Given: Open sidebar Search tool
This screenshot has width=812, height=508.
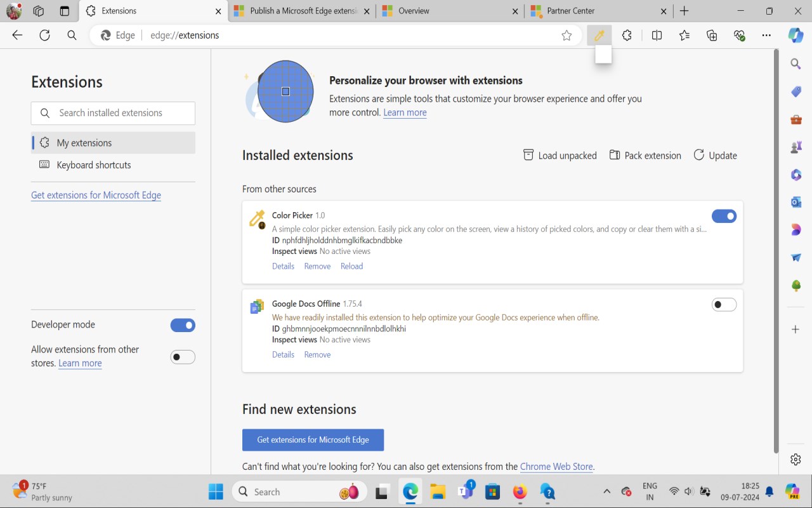Looking at the screenshot, I should [x=796, y=63].
